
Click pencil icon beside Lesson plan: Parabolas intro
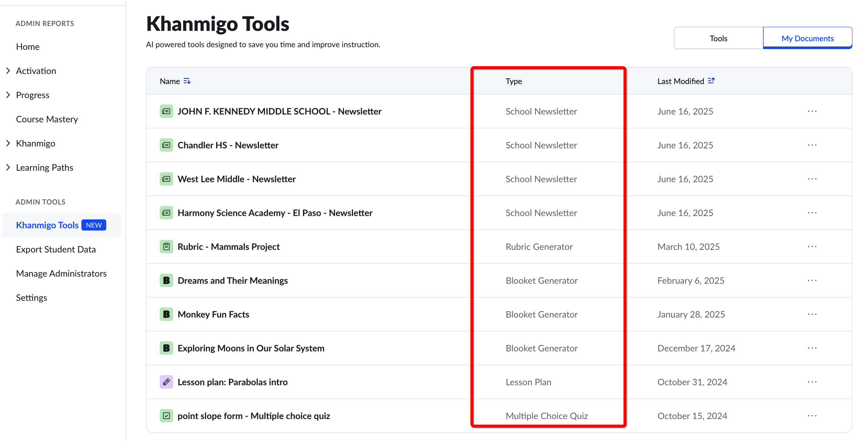click(x=166, y=382)
